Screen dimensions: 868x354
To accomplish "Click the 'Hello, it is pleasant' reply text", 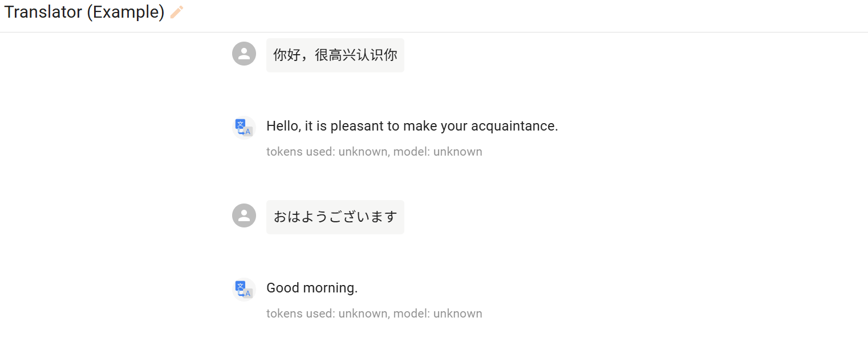I will pos(412,126).
